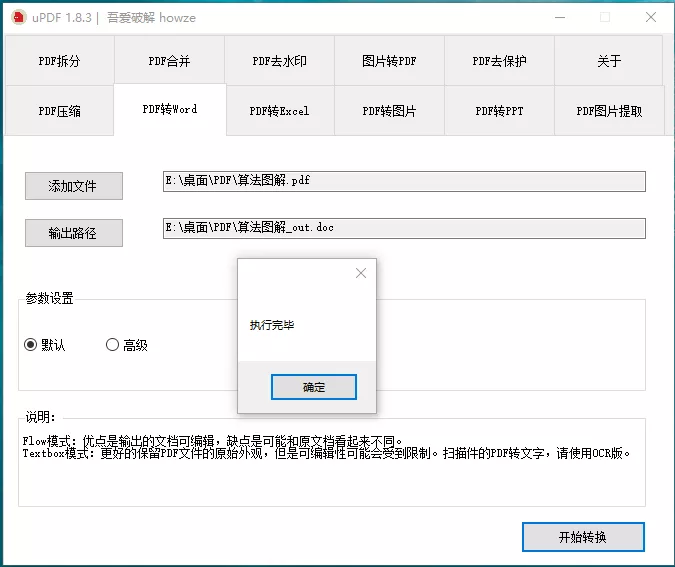The height and width of the screenshot is (567, 675).
Task: Close the uPDF window
Action: pos(651,17)
